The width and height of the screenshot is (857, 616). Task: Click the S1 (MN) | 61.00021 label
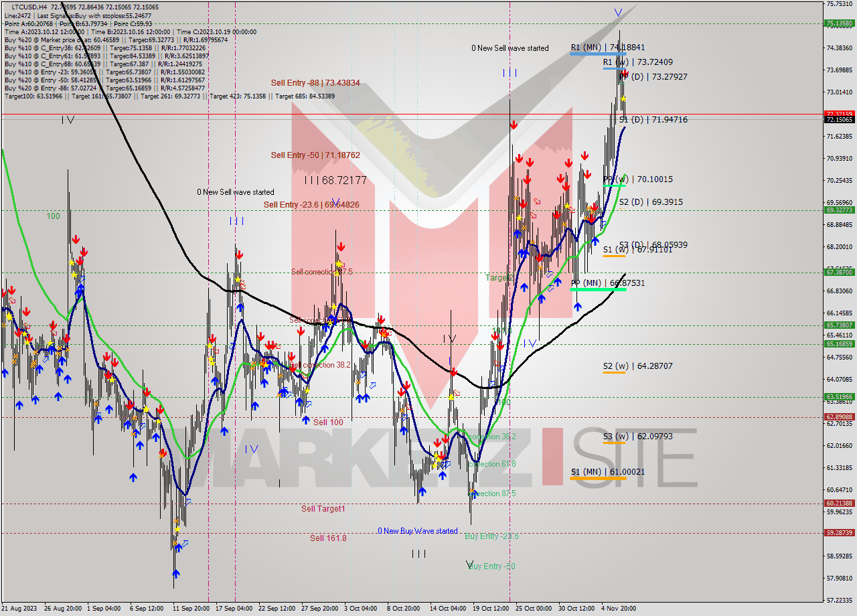[x=608, y=472]
